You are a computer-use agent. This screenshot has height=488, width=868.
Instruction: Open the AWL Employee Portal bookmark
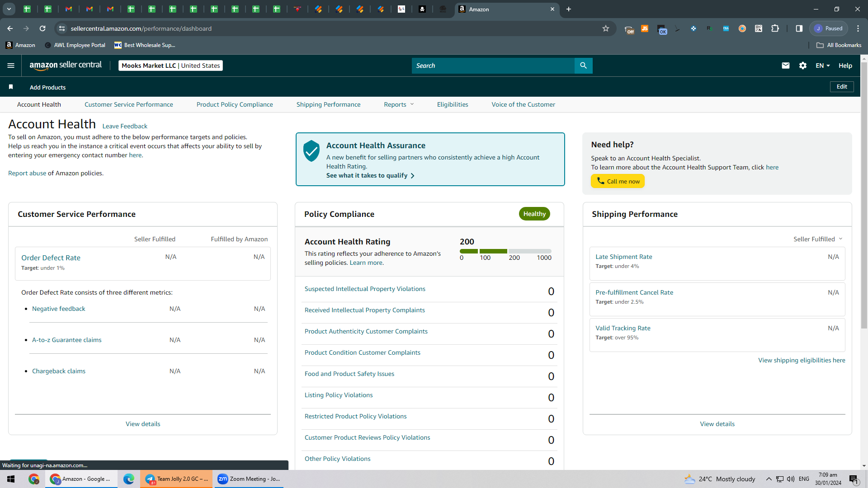75,45
